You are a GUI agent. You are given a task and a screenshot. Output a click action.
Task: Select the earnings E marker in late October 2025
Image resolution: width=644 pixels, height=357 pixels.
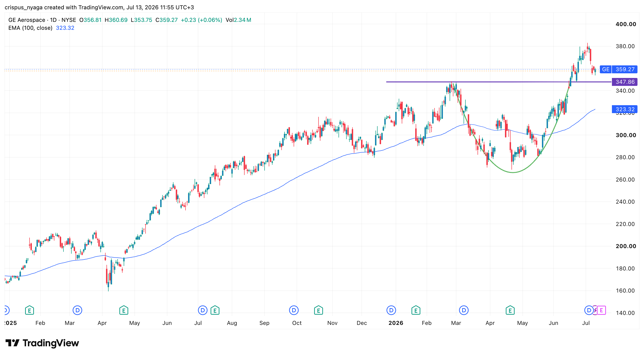[319, 310]
